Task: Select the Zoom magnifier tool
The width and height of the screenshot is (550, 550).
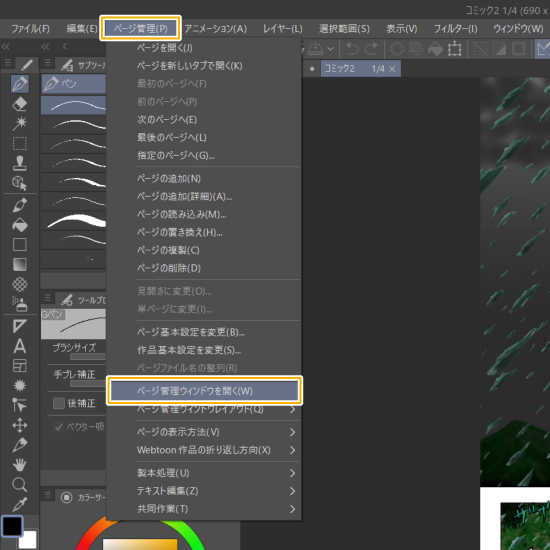Action: tap(20, 485)
